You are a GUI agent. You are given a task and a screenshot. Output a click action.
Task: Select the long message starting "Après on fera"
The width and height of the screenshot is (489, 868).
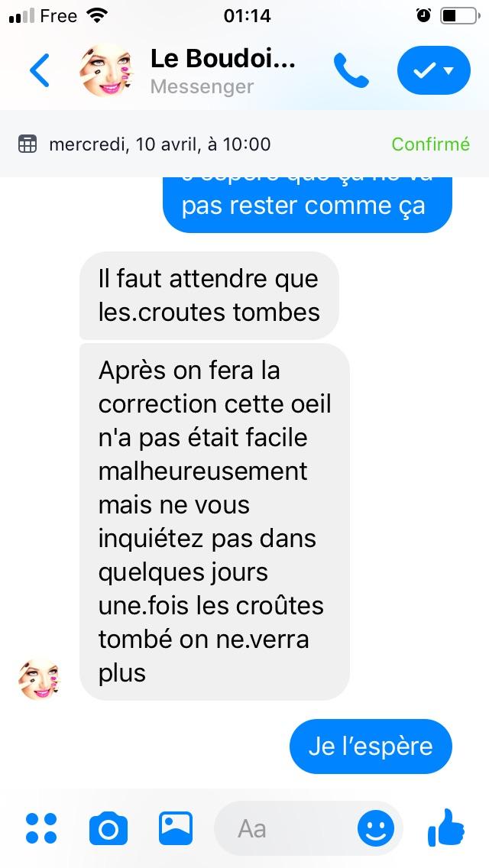coord(214,521)
